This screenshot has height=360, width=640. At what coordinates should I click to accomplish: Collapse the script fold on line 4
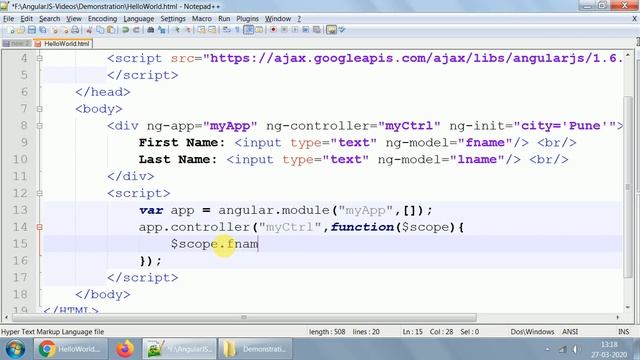(x=40, y=58)
